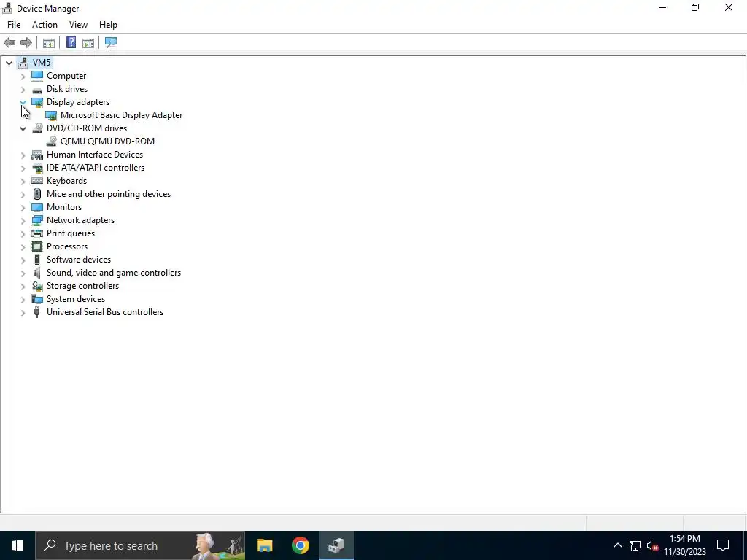Screen dimensions: 747x560
Task: Expand the Keyboards category arrow
Action: tap(23, 181)
